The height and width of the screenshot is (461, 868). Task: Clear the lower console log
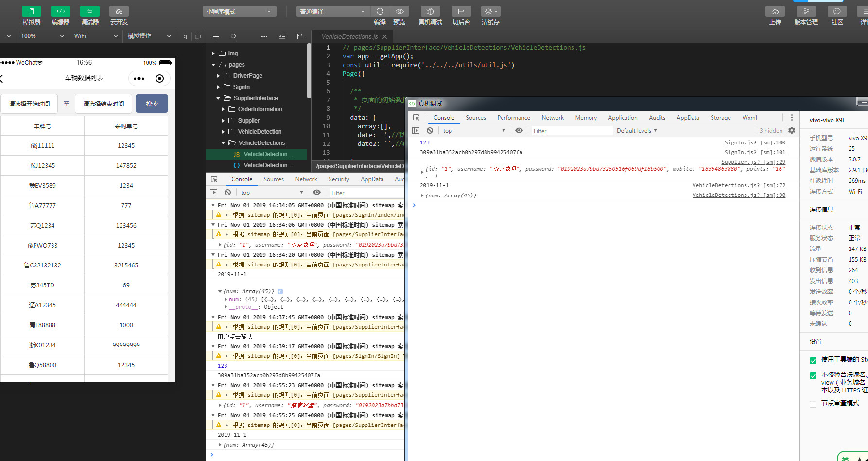click(227, 193)
